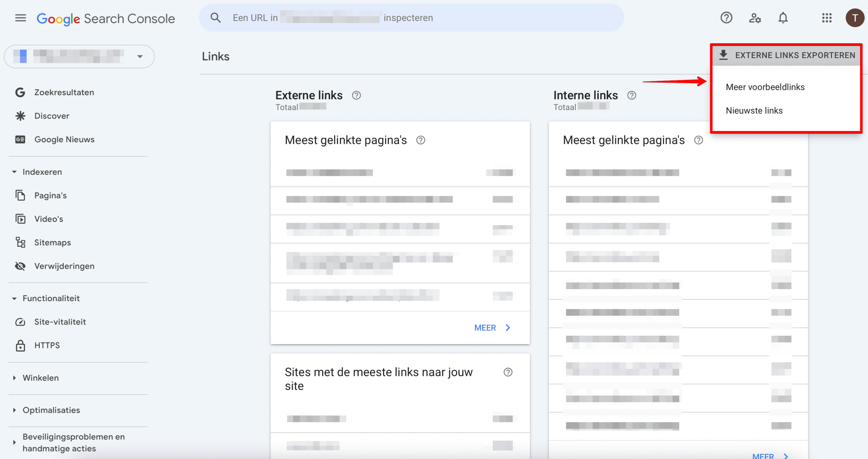
Task: Show help for internal Meest gelinkte pagina's
Action: [x=699, y=140]
